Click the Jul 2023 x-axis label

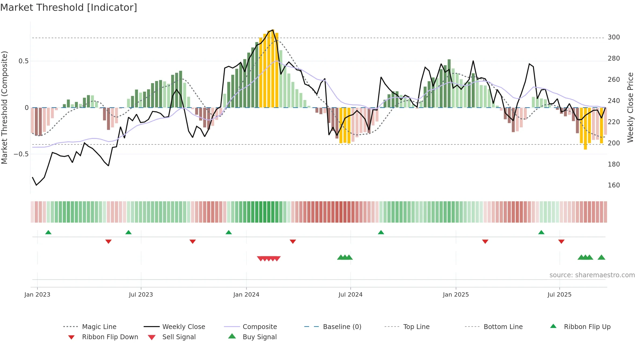[x=141, y=295]
